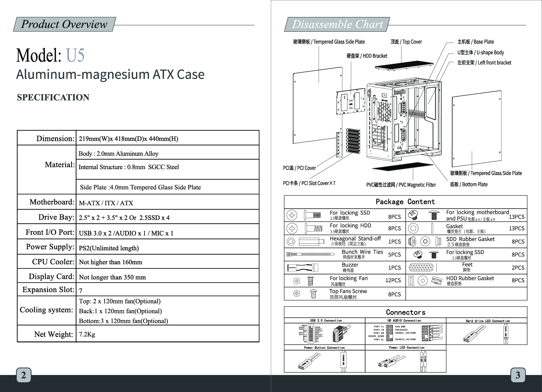Select Expansion Slot value '7'
Screen dimensions: 542x392
pos(81,290)
